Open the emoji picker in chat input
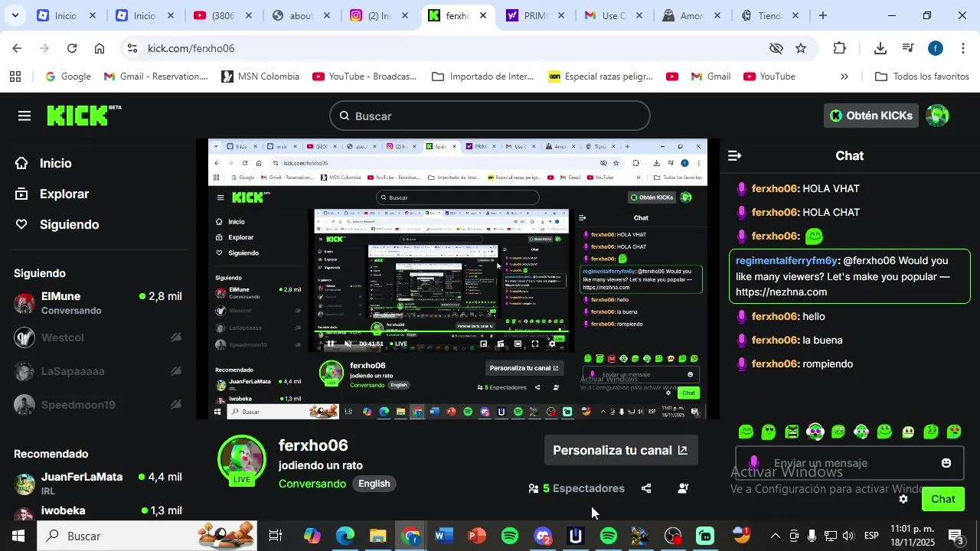The image size is (980, 551). tap(946, 463)
